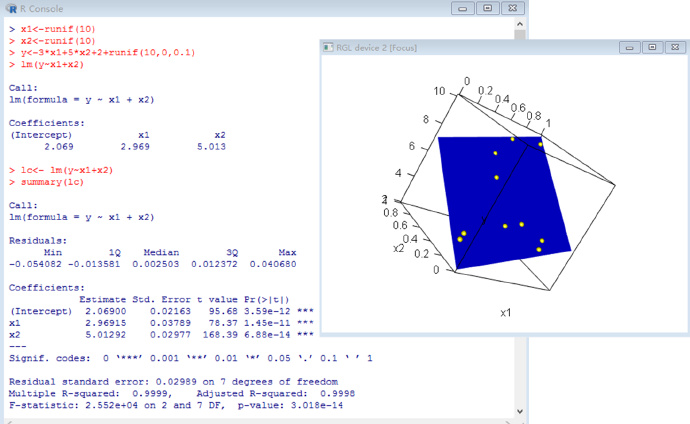
Task: Click the line 'y<-3*x1+5*x2+2+runif(10,0,0.1)'
Action: point(108,52)
